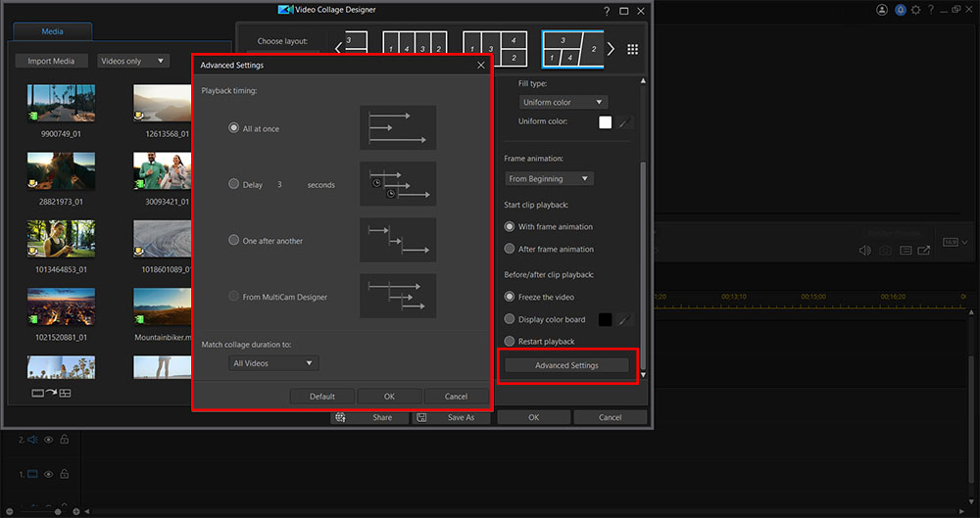The image size is (980, 518).
Task: Click timeline zoom slider handle
Action: [58, 512]
